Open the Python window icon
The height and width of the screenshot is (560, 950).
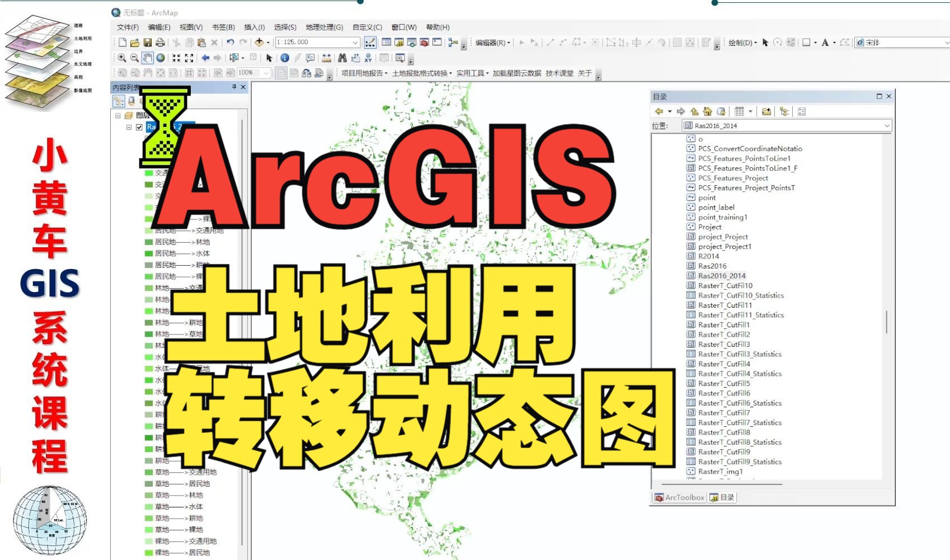[x=438, y=43]
